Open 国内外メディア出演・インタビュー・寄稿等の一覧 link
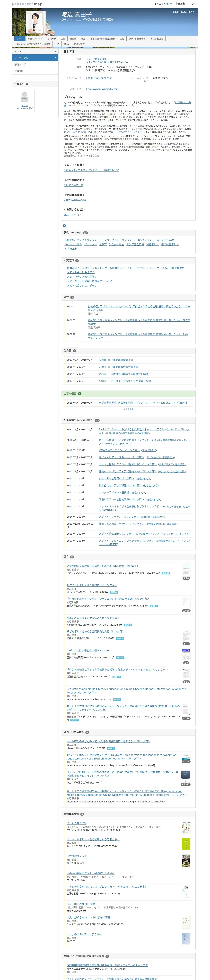210x980 pixels. 91,170
